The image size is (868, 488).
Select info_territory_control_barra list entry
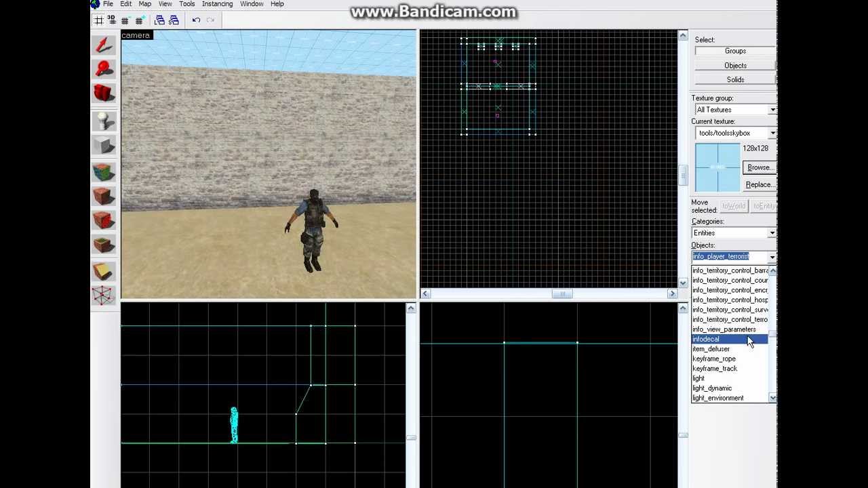point(730,270)
